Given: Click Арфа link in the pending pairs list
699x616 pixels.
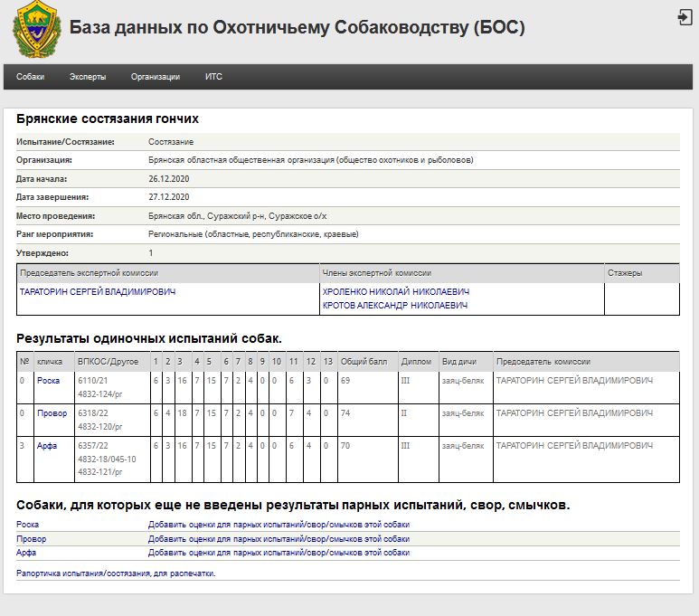Looking at the screenshot, I should pyautogui.click(x=26, y=553).
